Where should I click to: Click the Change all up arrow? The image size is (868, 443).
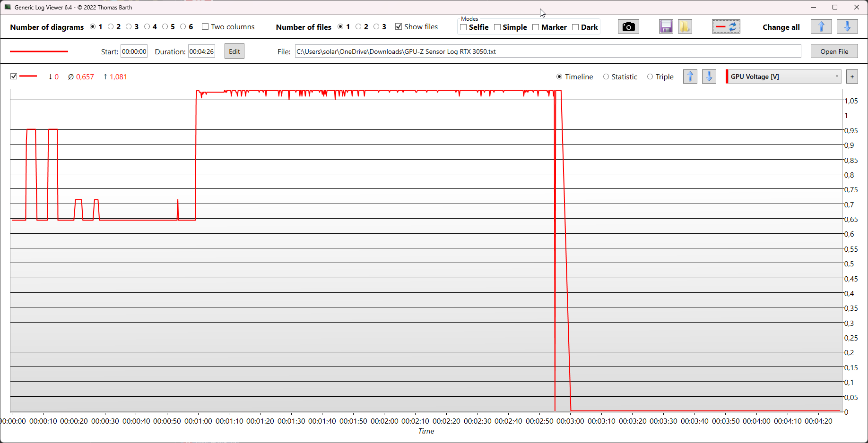click(821, 27)
